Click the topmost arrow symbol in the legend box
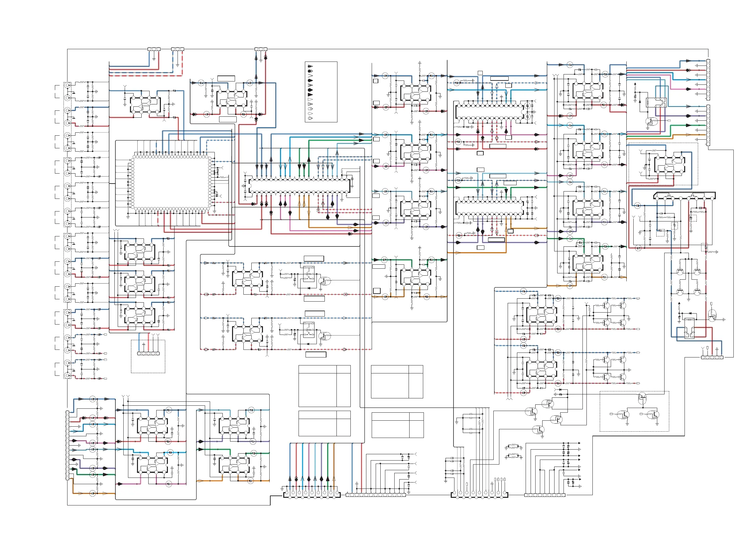This screenshot has height=560, width=754. pyautogui.click(x=310, y=67)
